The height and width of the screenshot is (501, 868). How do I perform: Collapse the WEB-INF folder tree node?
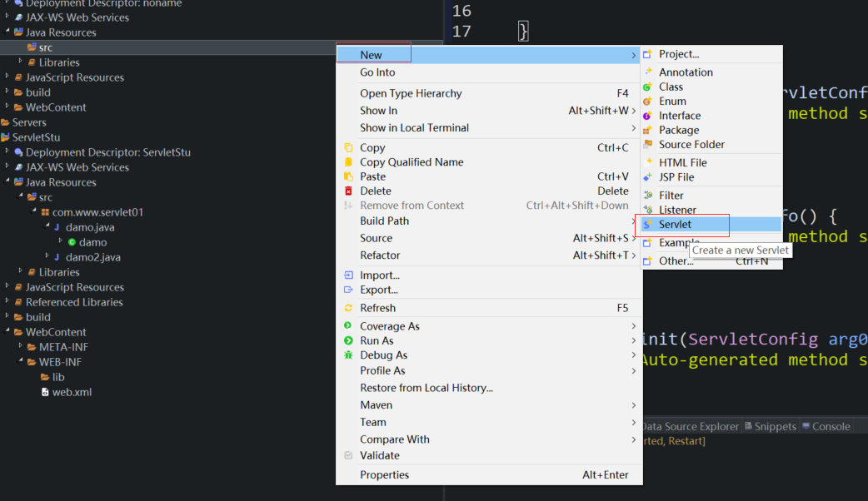click(21, 360)
